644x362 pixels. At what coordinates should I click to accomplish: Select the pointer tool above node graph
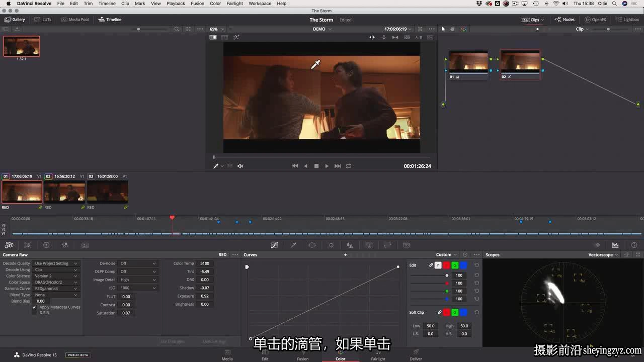443,29
